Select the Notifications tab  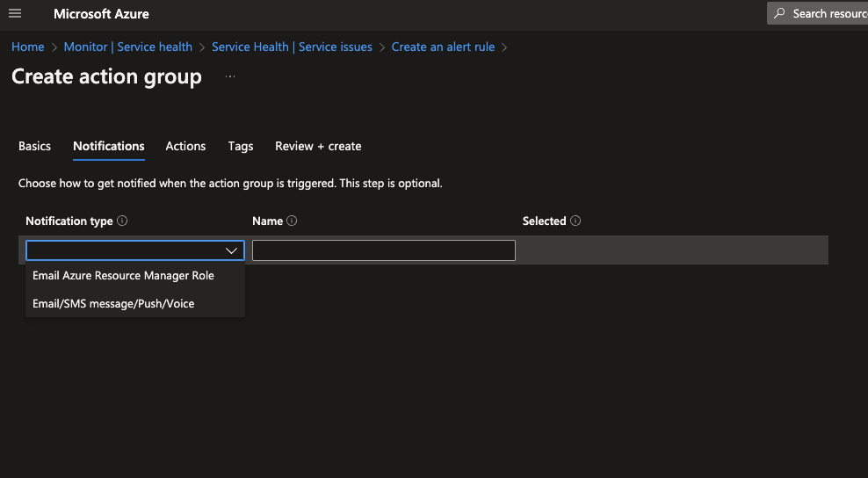click(109, 146)
